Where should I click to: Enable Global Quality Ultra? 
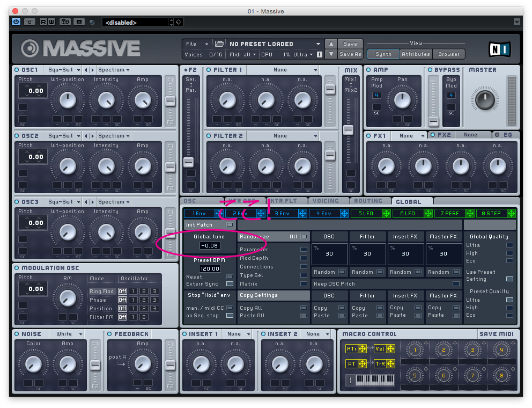coord(509,245)
